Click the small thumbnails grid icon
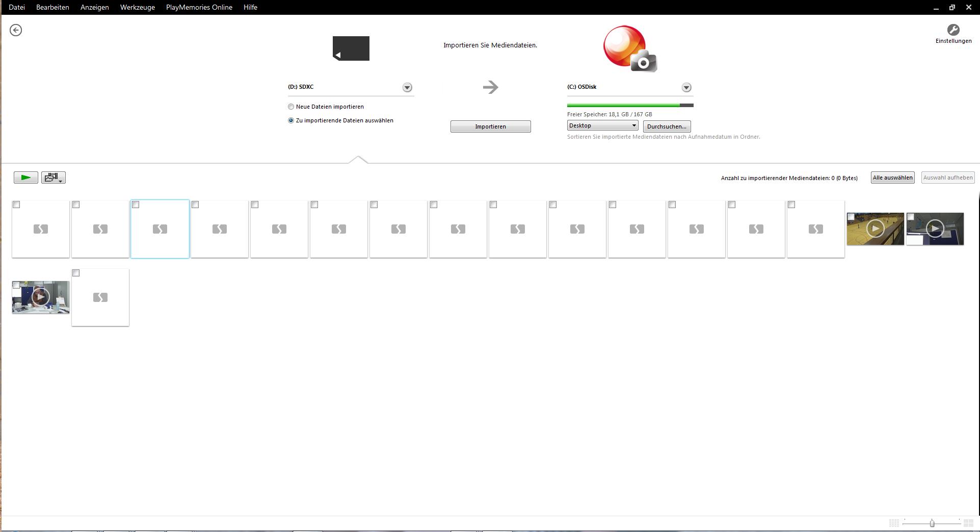This screenshot has width=980, height=532. [894, 523]
